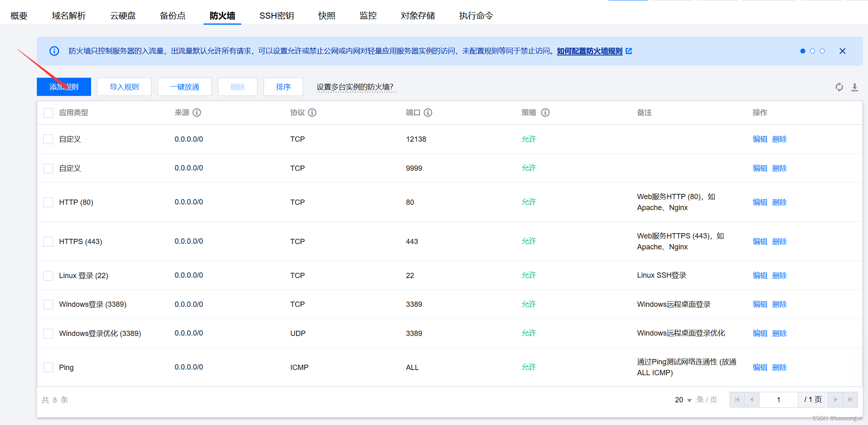868x425 pixels.
Task: Open the 执行命令 tab
Action: tap(476, 16)
